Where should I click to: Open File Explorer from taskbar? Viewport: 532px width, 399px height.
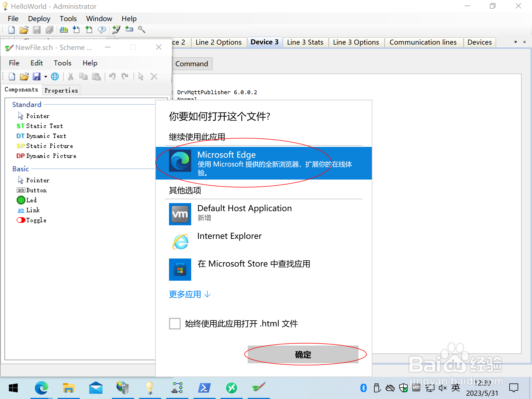(x=68, y=388)
